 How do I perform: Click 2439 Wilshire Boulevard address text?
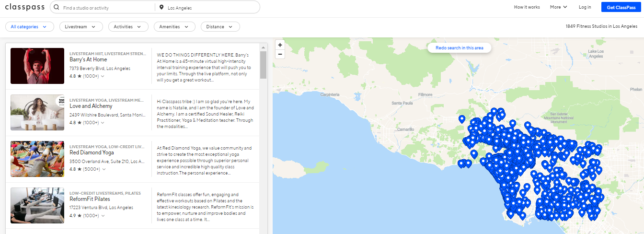[x=107, y=115]
